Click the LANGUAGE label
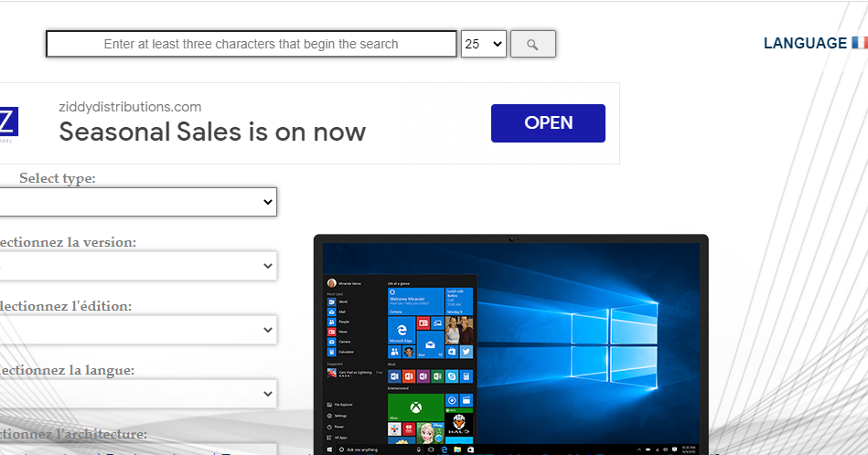 805,43
